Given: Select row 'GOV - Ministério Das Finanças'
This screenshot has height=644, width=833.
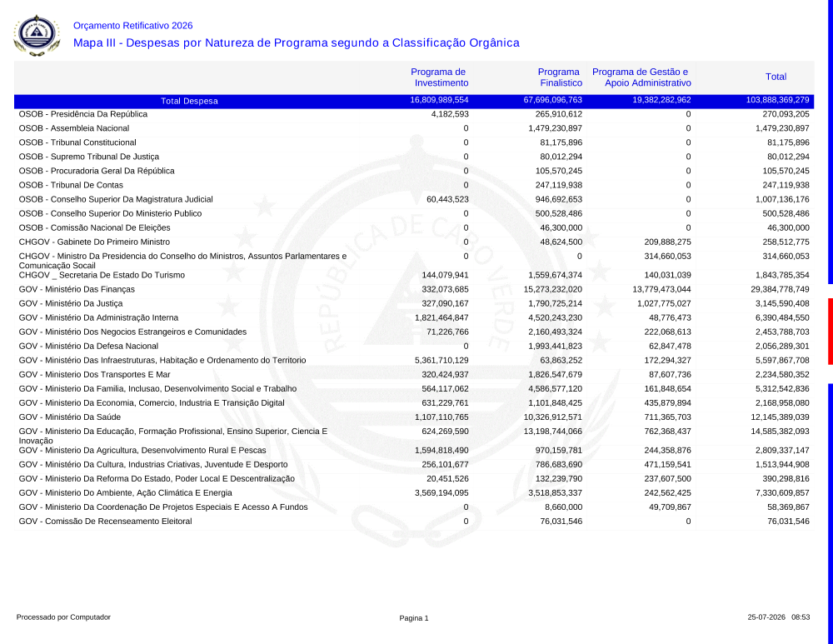Looking at the screenshot, I should (414, 290).
